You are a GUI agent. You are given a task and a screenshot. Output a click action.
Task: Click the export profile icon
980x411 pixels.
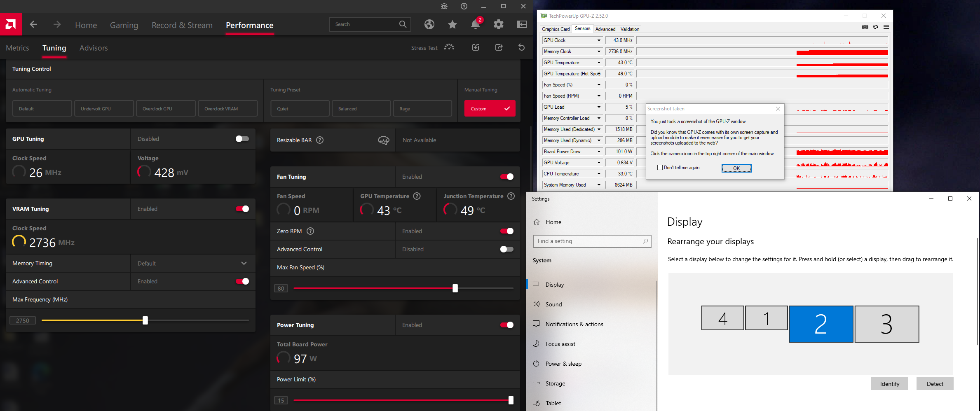[499, 47]
